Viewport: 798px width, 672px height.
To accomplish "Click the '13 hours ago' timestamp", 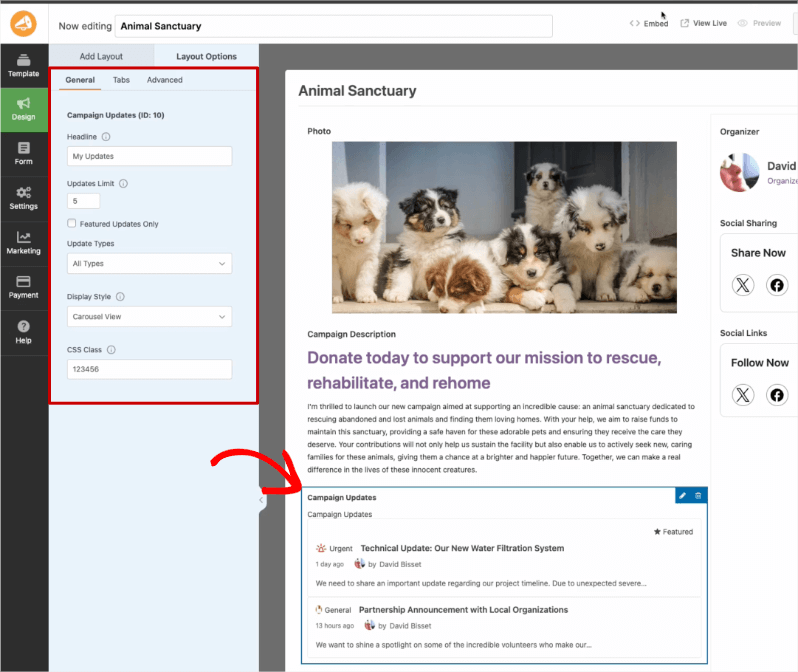I will (x=334, y=626).
